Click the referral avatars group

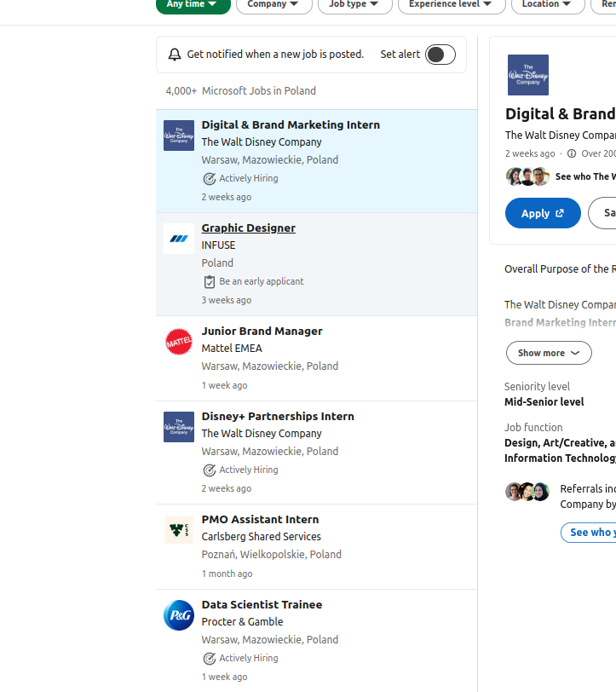tap(527, 491)
